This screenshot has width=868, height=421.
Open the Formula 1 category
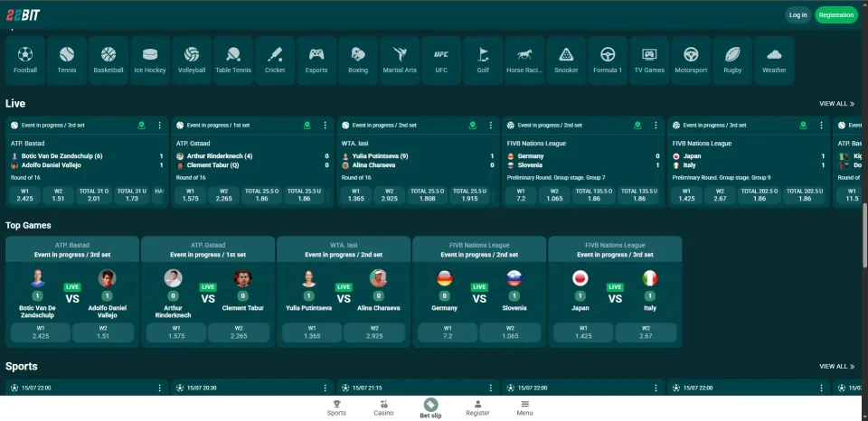[608, 61]
